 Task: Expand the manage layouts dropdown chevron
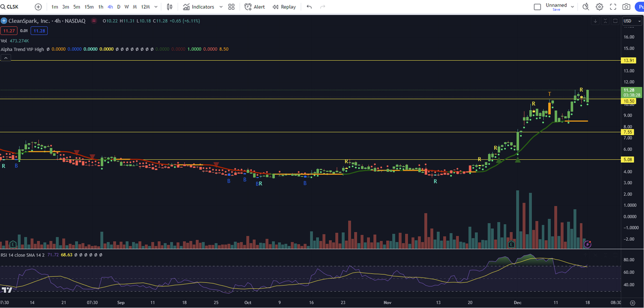[573, 7]
